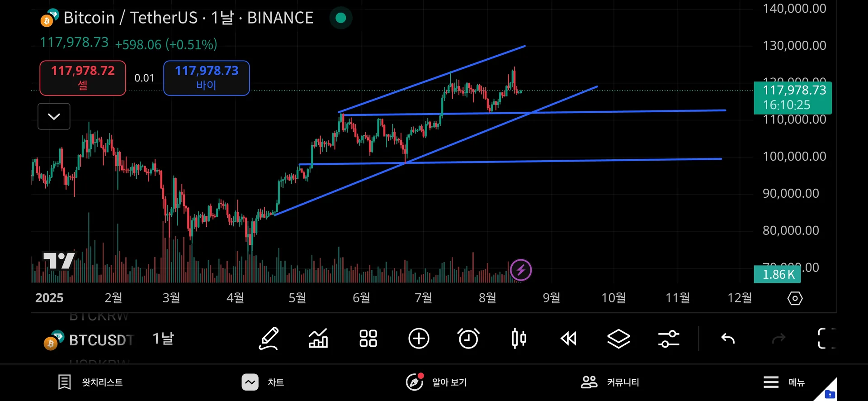This screenshot has height=401, width=868.
Task: Open the alarm clock alert icon
Action: point(468,339)
